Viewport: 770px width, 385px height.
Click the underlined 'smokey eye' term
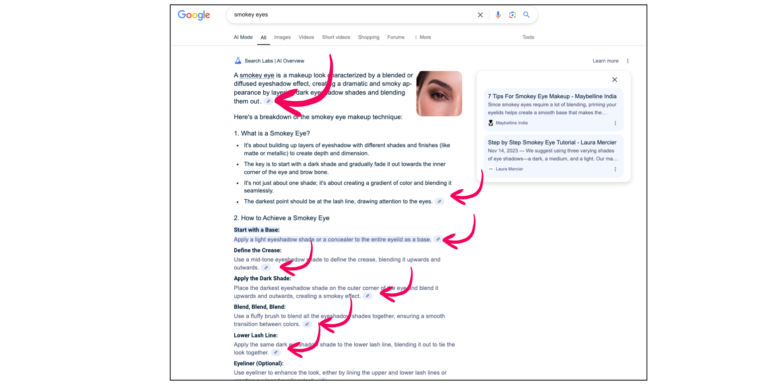(x=257, y=76)
